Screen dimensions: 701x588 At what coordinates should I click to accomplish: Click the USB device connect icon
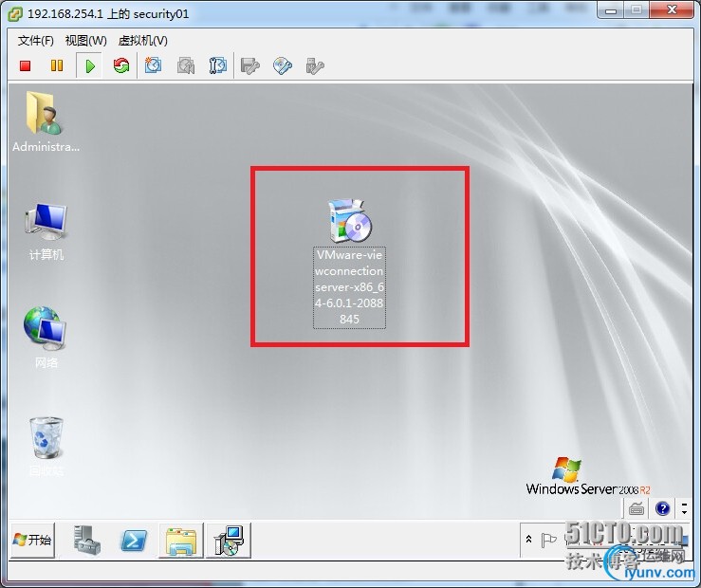315,66
